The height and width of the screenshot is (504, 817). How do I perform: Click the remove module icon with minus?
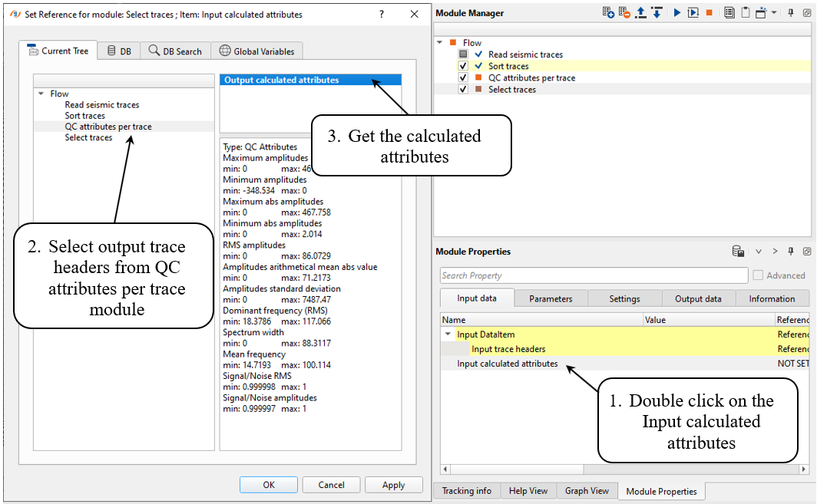[624, 13]
